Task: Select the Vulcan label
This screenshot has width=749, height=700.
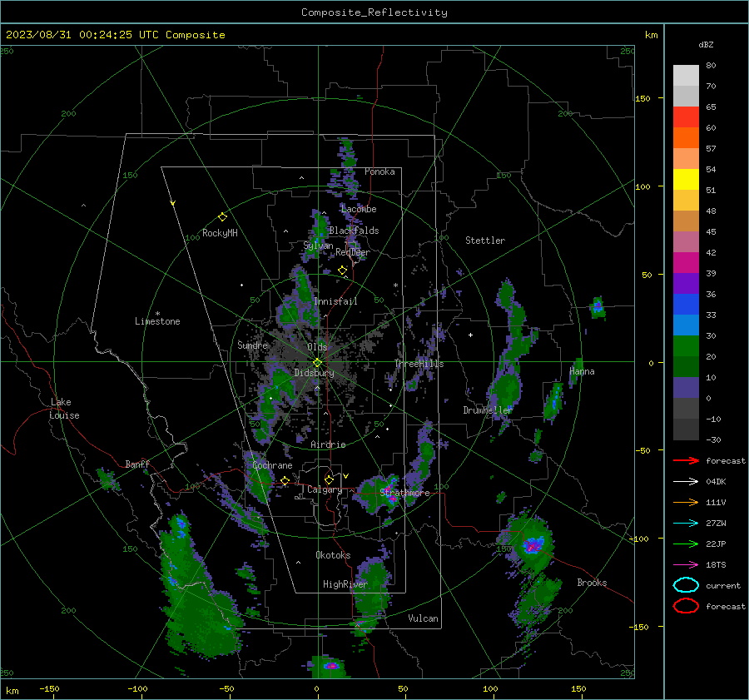Action: [x=423, y=618]
